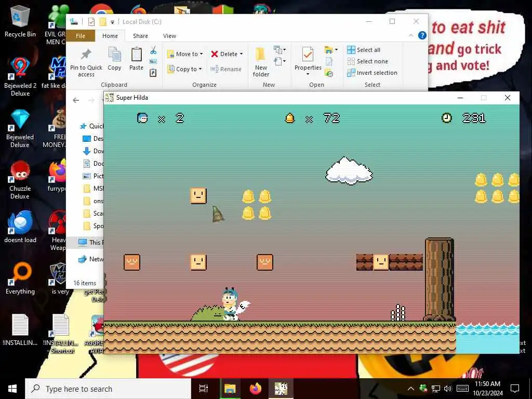The image size is (532, 399).
Task: Click Invert selection in ribbon
Action: pyautogui.click(x=372, y=73)
